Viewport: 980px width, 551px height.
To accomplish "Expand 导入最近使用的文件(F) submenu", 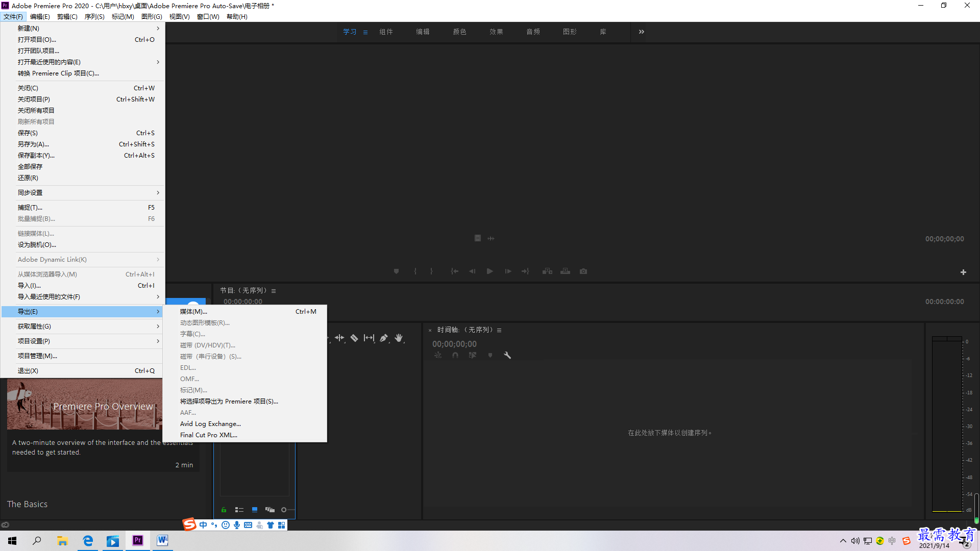I will pyautogui.click(x=82, y=296).
